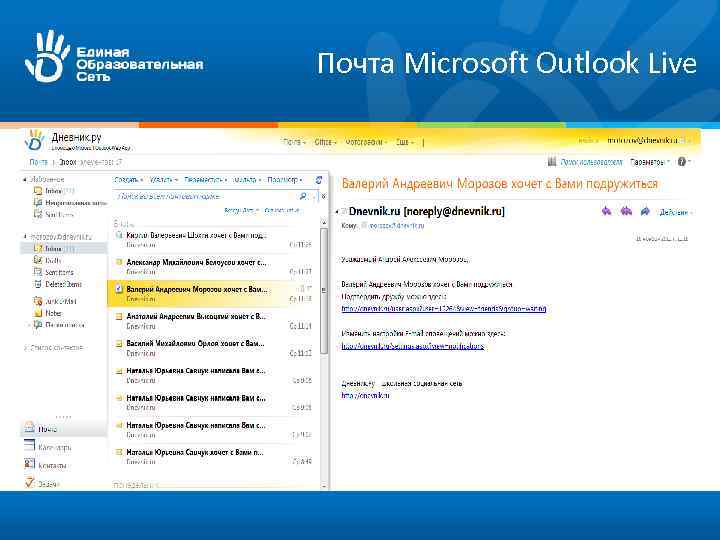Collapse the mailbox account folder tree

(x=25, y=236)
